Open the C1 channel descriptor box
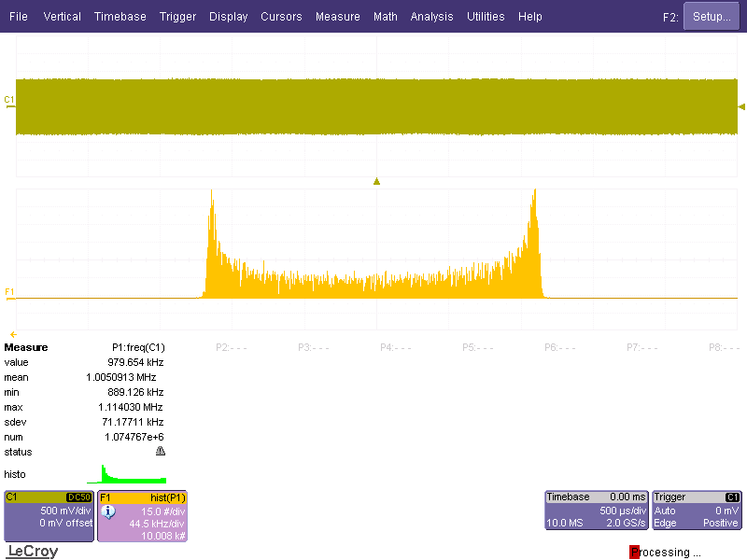The image size is (747, 560). click(x=49, y=516)
